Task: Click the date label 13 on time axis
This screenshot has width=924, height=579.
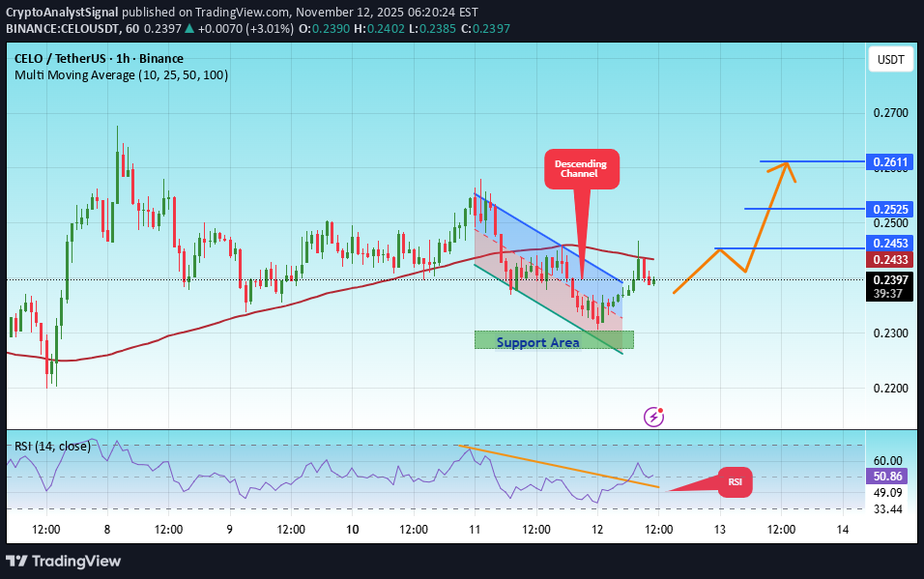Action: (720, 529)
